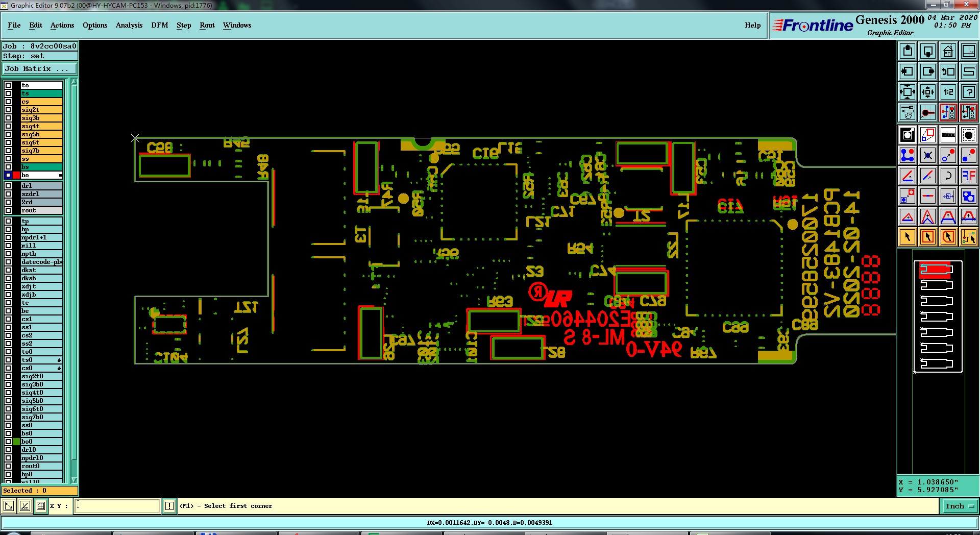Select the polygon arrow selection tool
The width and height of the screenshot is (980, 535).
pos(948,237)
